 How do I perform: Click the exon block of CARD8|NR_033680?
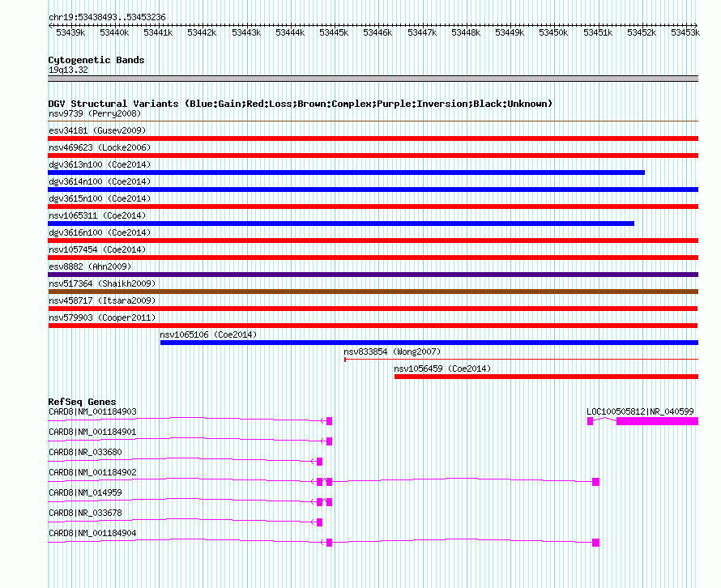[319, 462]
